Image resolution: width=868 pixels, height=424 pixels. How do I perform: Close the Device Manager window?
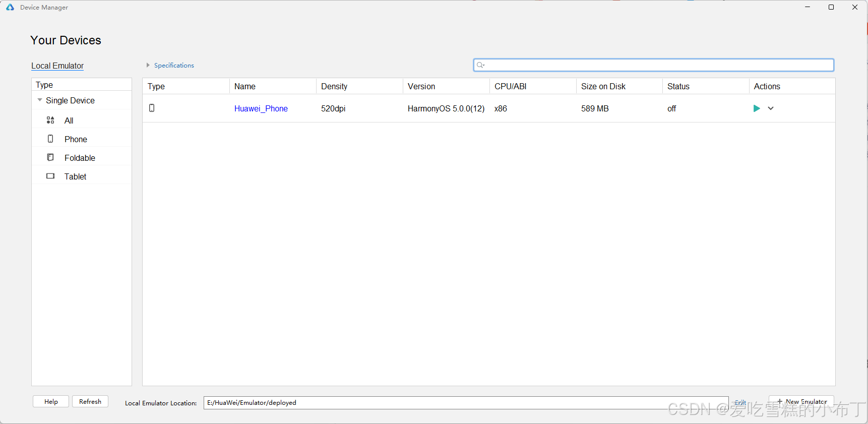pyautogui.click(x=855, y=7)
